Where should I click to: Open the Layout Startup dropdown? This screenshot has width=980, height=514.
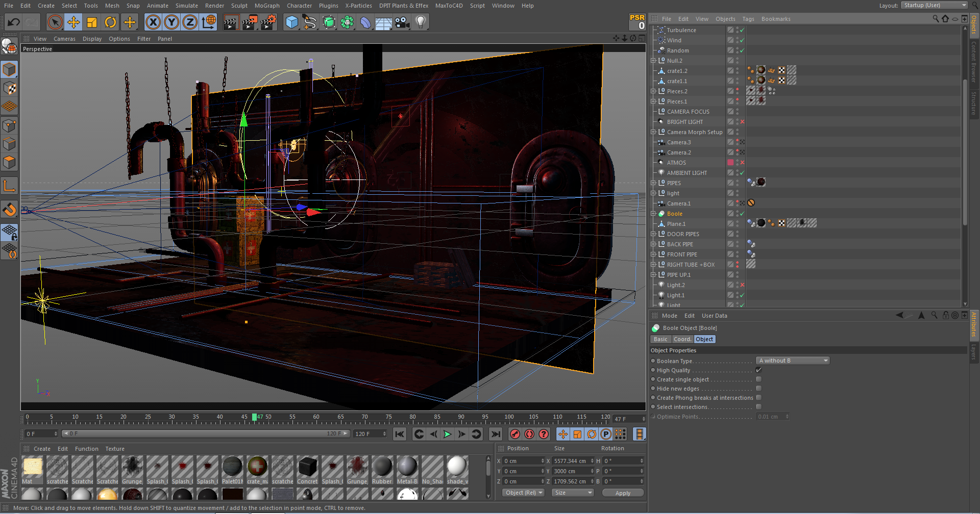tap(934, 6)
